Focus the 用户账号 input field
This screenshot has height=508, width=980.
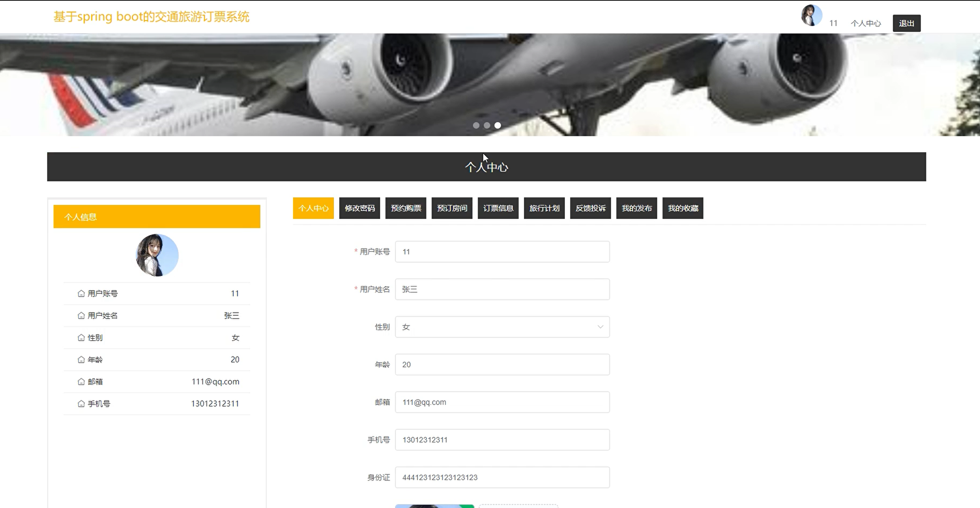pyautogui.click(x=502, y=251)
